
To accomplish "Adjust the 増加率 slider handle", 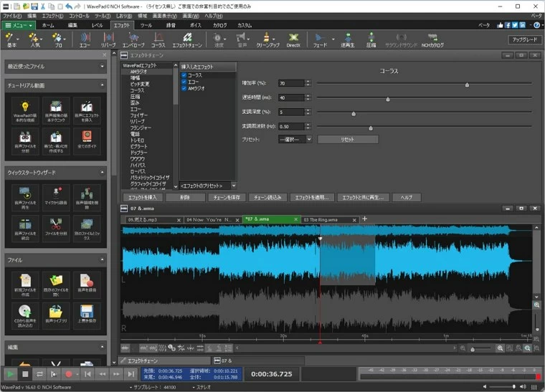I will click(x=467, y=85).
